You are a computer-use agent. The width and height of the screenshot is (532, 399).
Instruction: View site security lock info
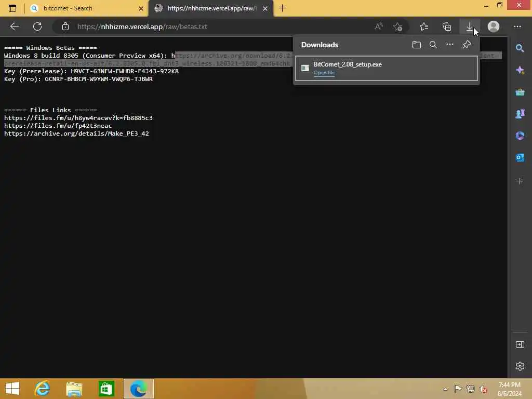click(x=65, y=26)
